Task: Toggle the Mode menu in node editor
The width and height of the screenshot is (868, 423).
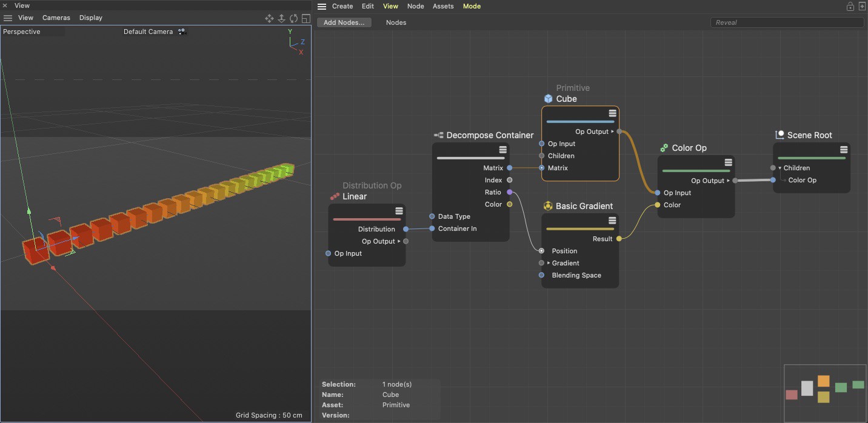Action: coord(471,6)
